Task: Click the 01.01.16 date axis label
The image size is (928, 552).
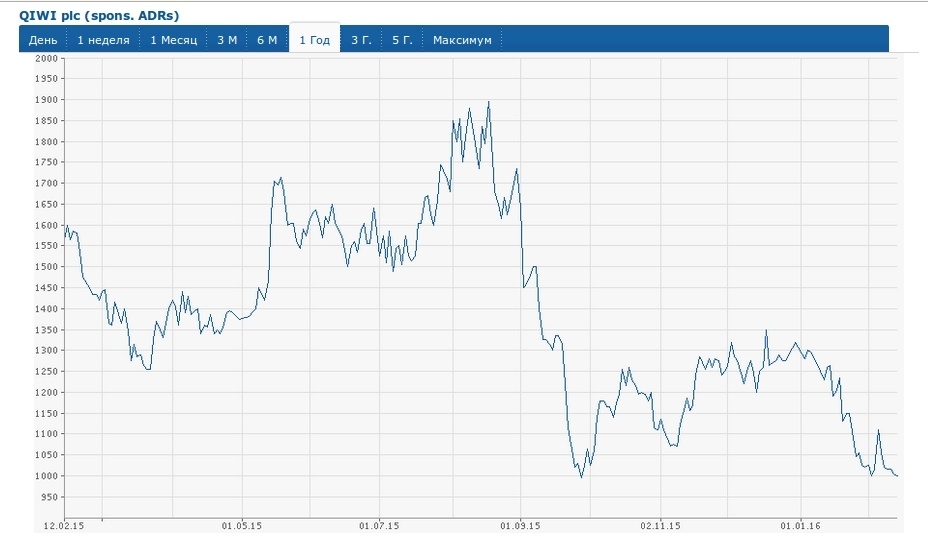Action: (x=800, y=525)
